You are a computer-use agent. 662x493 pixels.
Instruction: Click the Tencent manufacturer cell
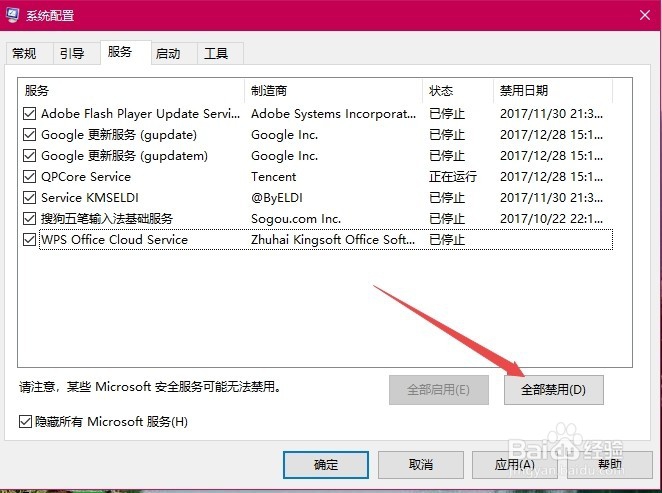click(x=274, y=176)
